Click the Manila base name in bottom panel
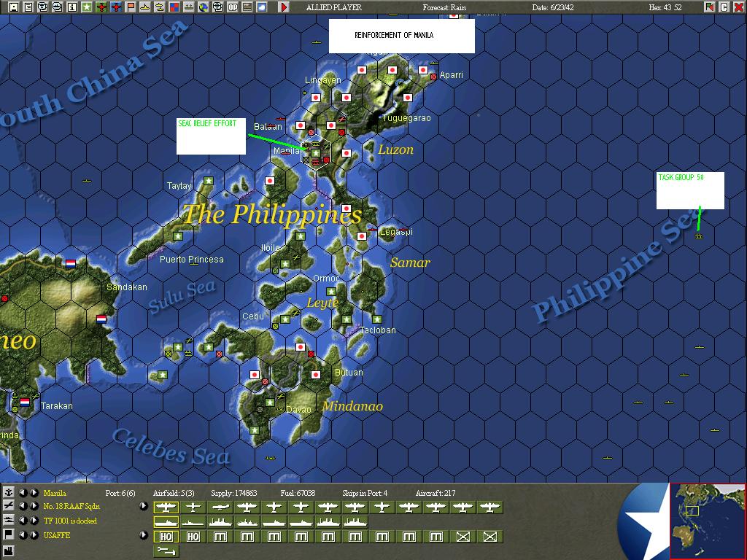 point(55,493)
